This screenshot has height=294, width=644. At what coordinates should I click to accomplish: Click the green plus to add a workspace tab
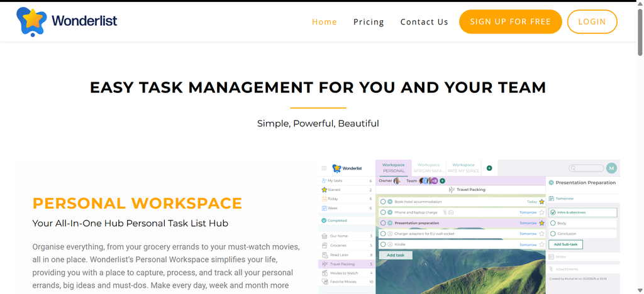click(489, 168)
